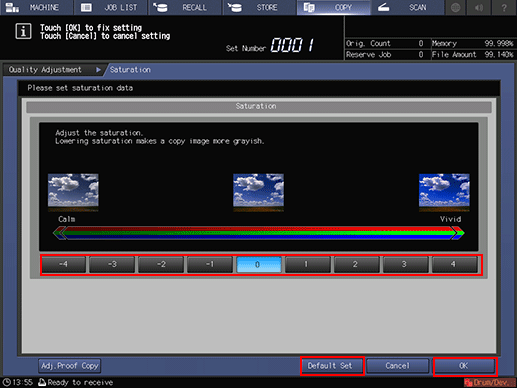Click the Orig. Count value
The width and height of the screenshot is (517, 388).
point(421,43)
